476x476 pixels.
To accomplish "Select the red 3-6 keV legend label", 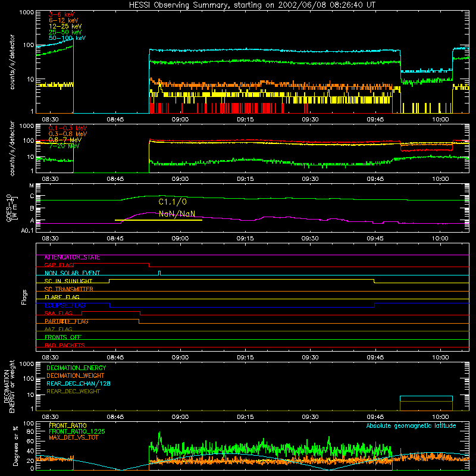I will [62, 14].
